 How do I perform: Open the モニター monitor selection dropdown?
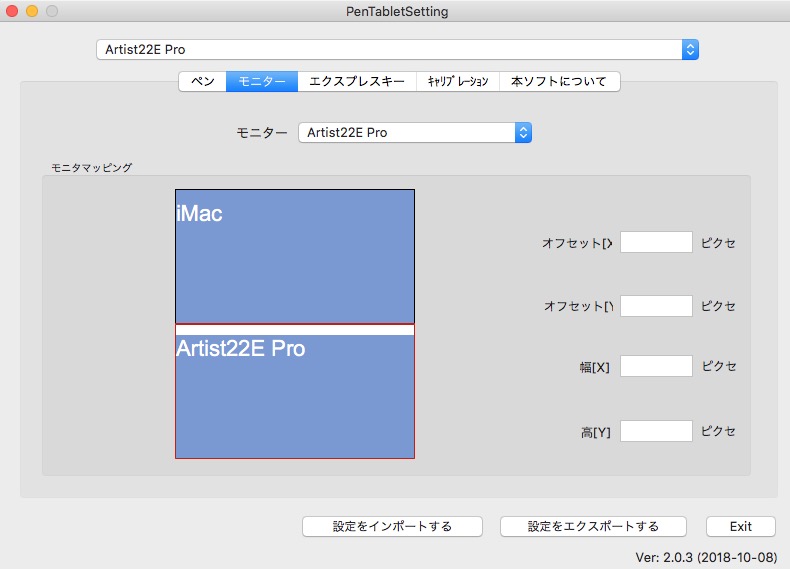click(415, 133)
